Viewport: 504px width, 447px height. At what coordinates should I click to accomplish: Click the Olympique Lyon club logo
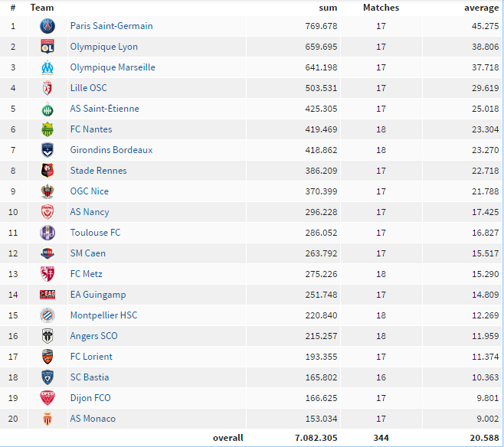(47, 47)
